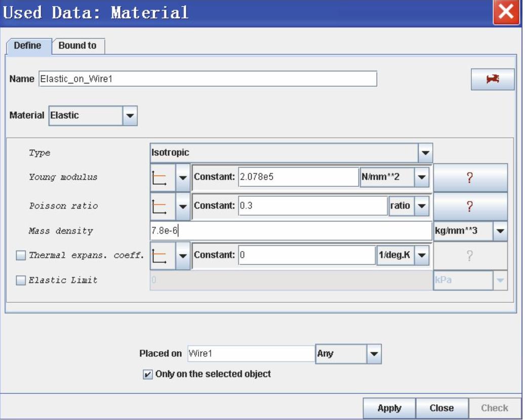This screenshot has width=525, height=420.
Task: Uncheck Only on the selected object
Action: [x=148, y=374]
